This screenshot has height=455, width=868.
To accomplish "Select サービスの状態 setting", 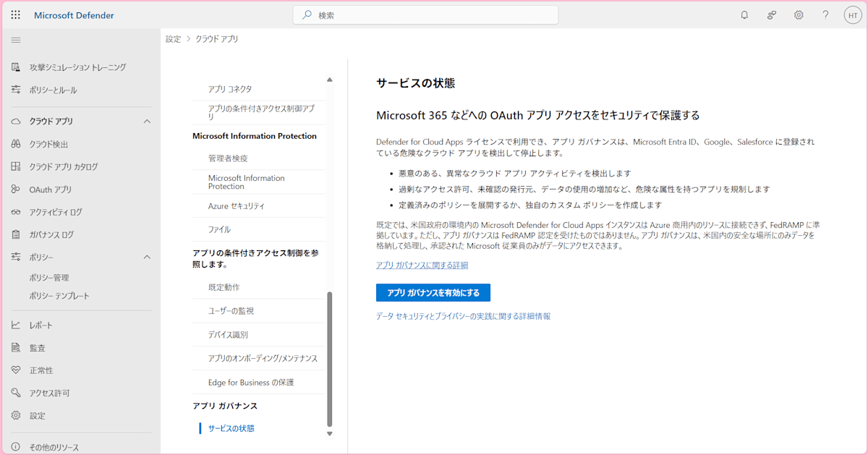I will 231,428.
